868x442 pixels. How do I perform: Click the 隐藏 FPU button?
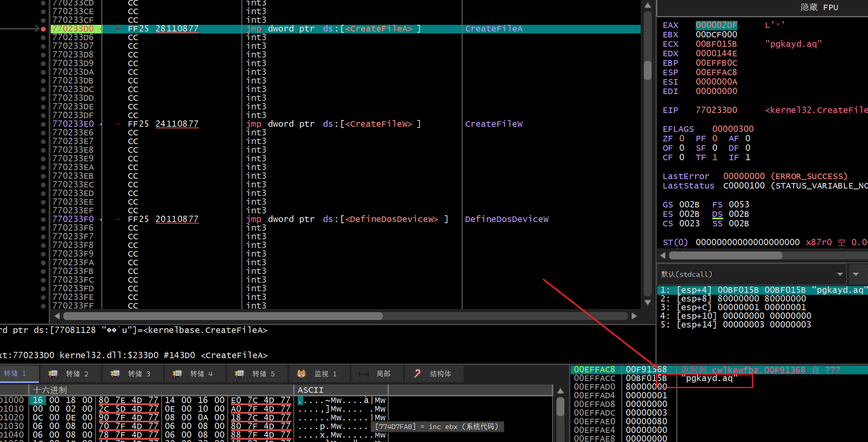pos(820,7)
